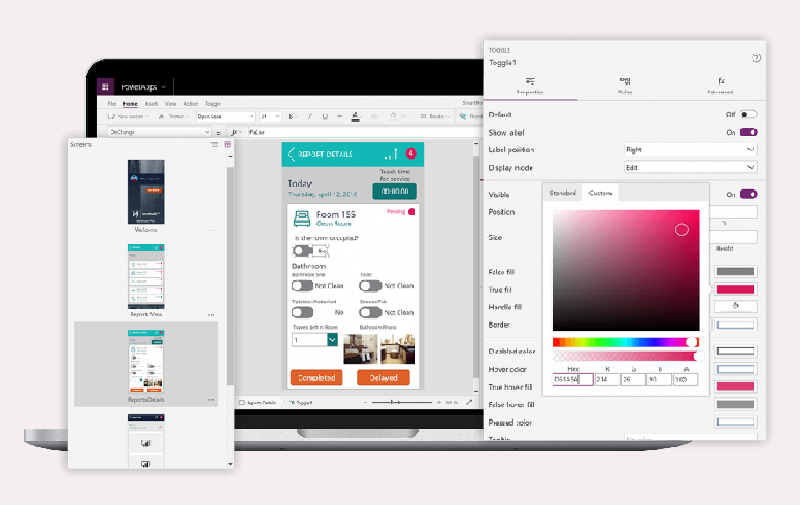This screenshot has height=505, width=800.
Task: Open the File menu
Action: pos(111,104)
